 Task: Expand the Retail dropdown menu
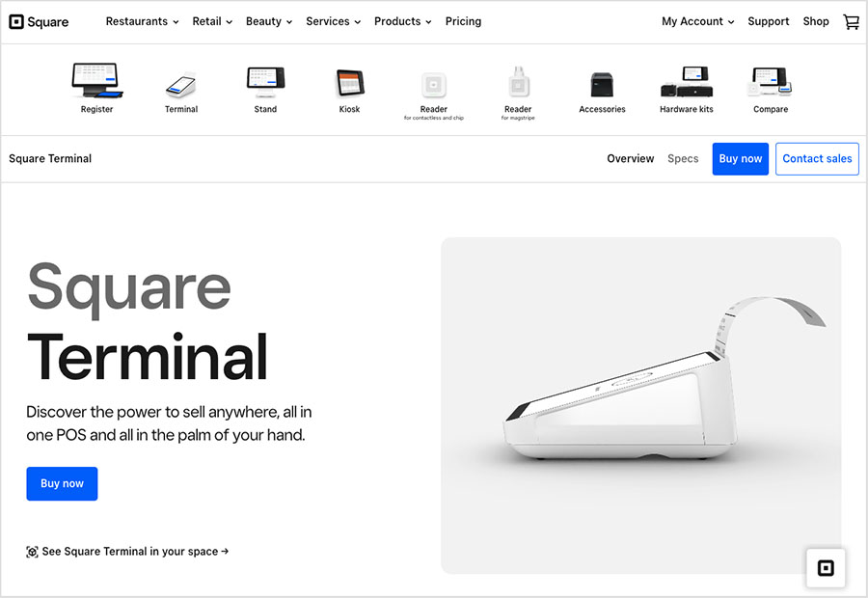212,21
